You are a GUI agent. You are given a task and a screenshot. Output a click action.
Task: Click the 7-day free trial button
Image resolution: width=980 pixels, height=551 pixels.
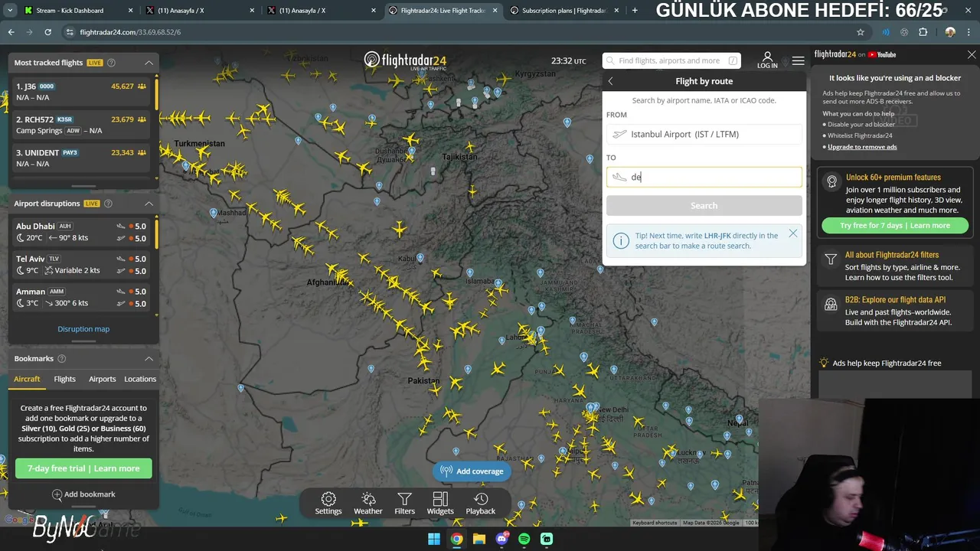click(83, 468)
